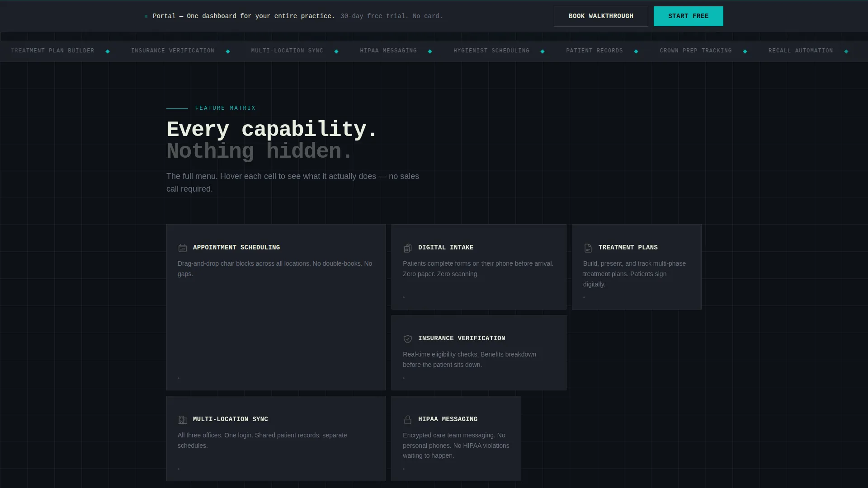
Task: Open the Appointment Scheduling feature card
Action: [276, 307]
